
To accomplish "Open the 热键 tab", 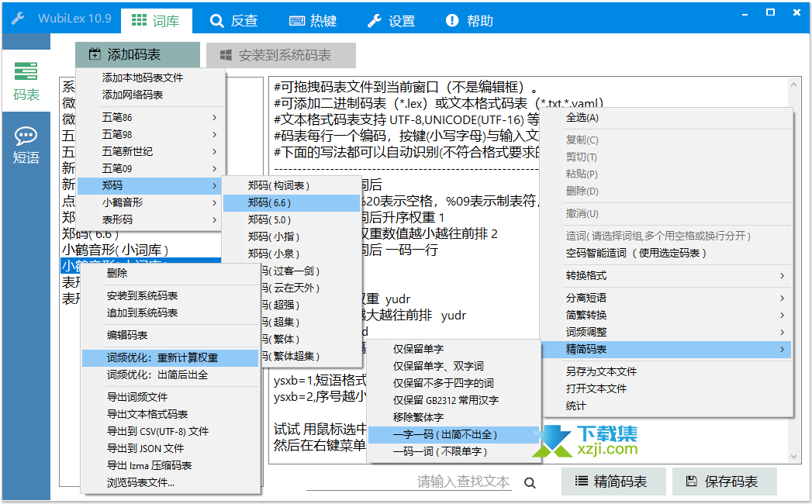I will 313,21.
